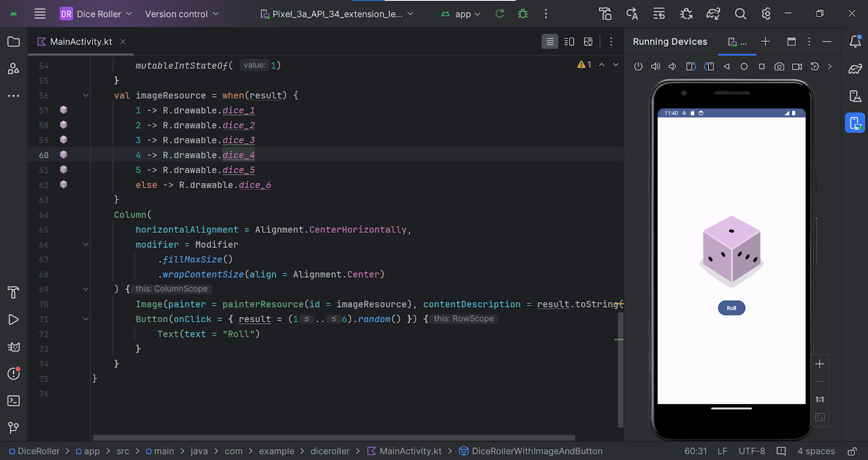Click emulator Overview square button
Screen dimensions: 868x460
[x=762, y=67]
